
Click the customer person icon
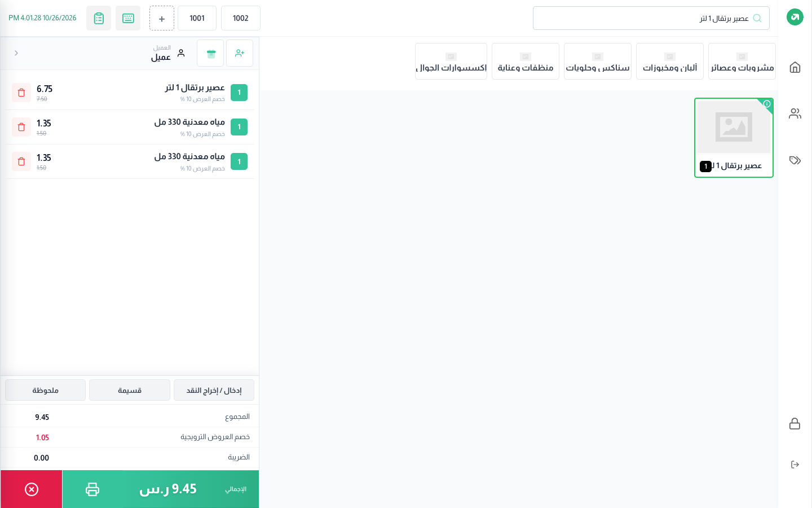point(181,53)
